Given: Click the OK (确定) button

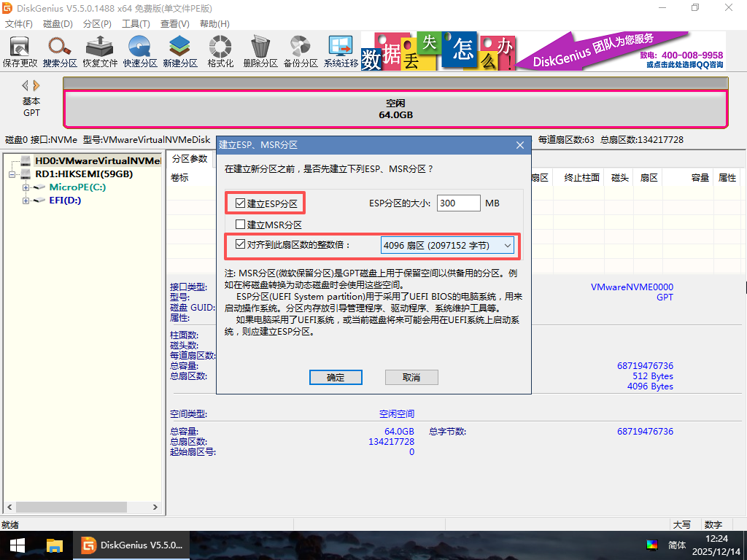Looking at the screenshot, I should pyautogui.click(x=336, y=377).
